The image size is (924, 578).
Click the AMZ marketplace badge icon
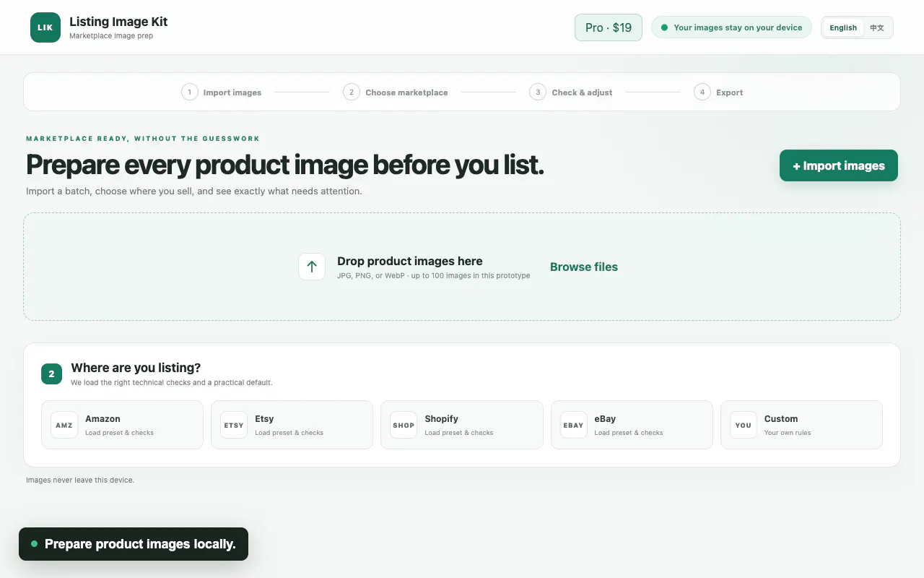coord(64,425)
